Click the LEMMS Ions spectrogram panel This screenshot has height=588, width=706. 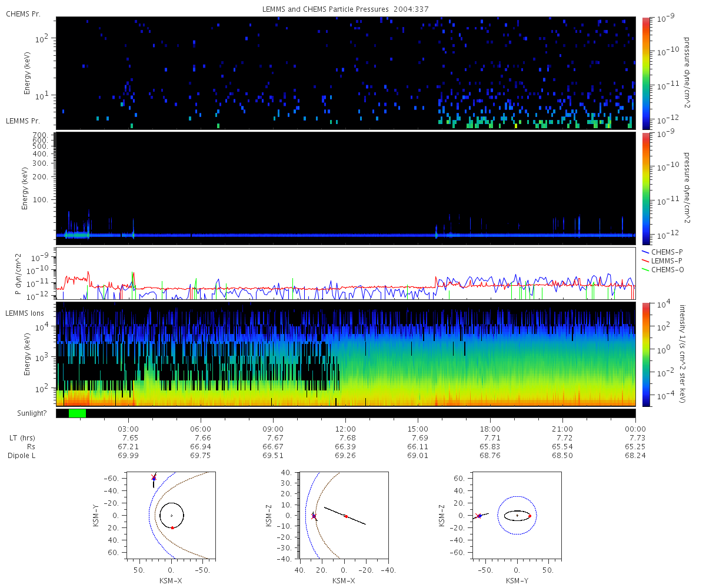click(345, 354)
